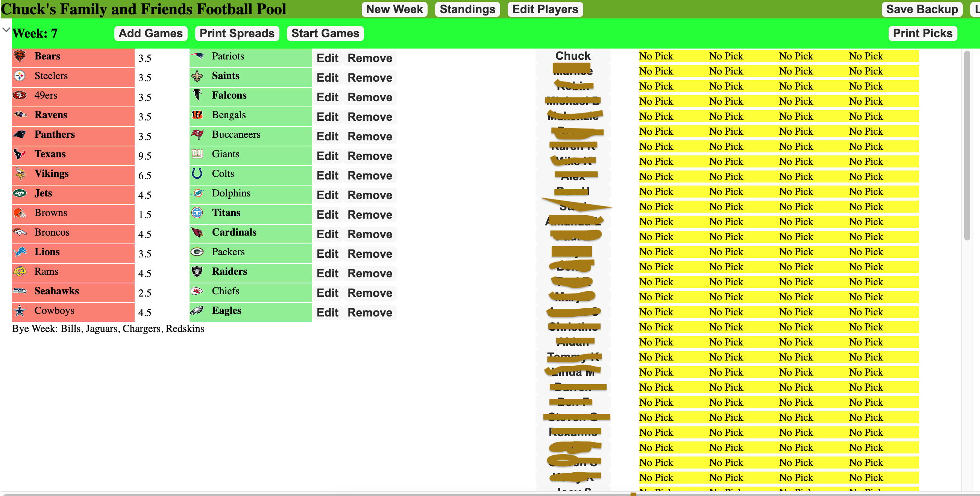Click the Vikings team logo
The height and width of the screenshot is (496, 980).
pyautogui.click(x=20, y=173)
